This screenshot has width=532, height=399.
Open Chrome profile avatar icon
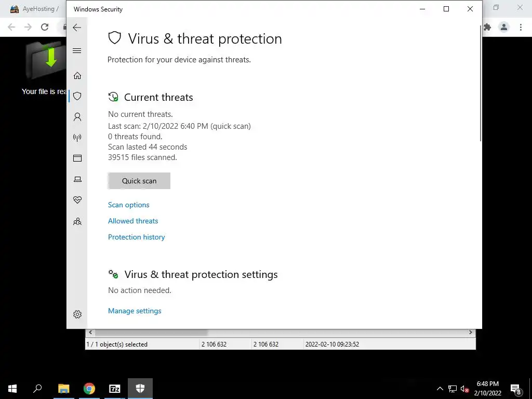504,27
